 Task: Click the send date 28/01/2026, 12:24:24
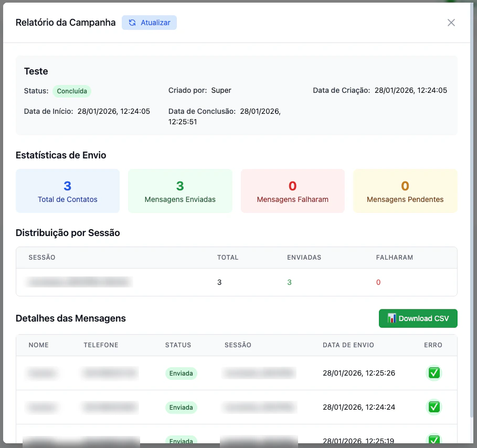[x=359, y=407]
